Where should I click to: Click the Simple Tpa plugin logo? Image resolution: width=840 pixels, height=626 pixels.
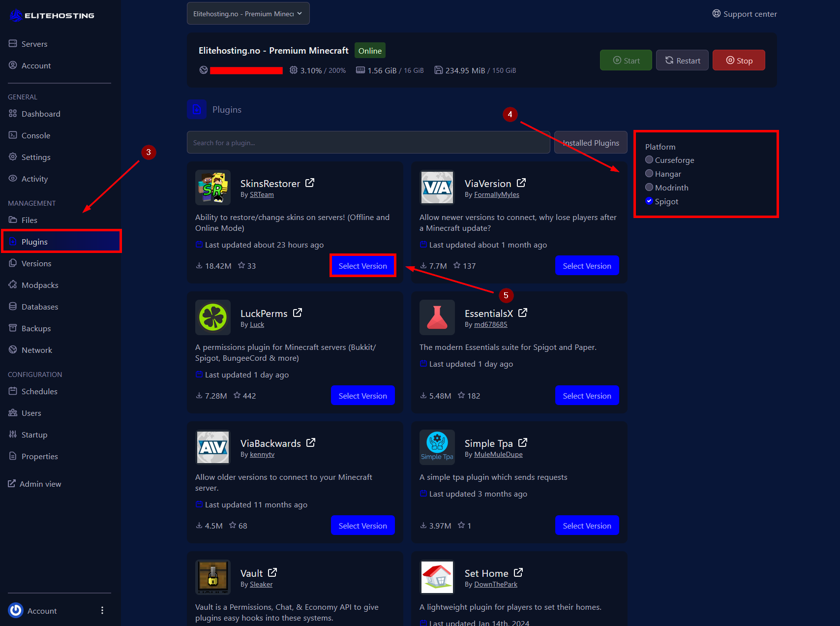[437, 447]
